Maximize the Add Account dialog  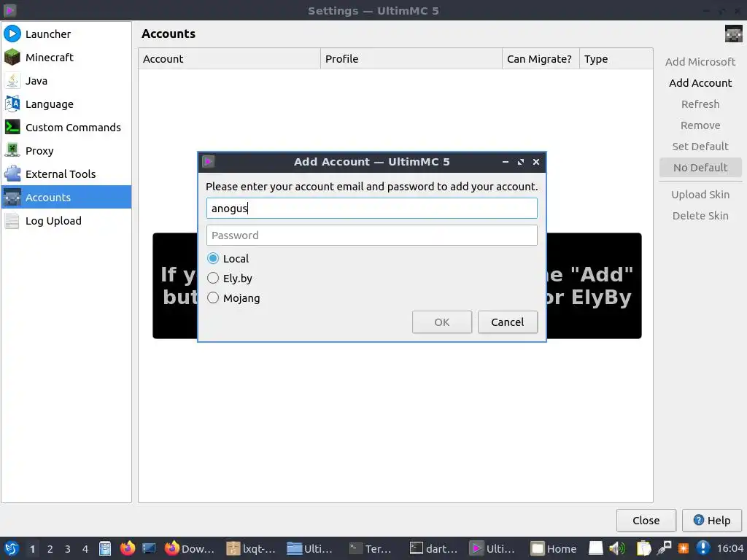click(x=521, y=162)
